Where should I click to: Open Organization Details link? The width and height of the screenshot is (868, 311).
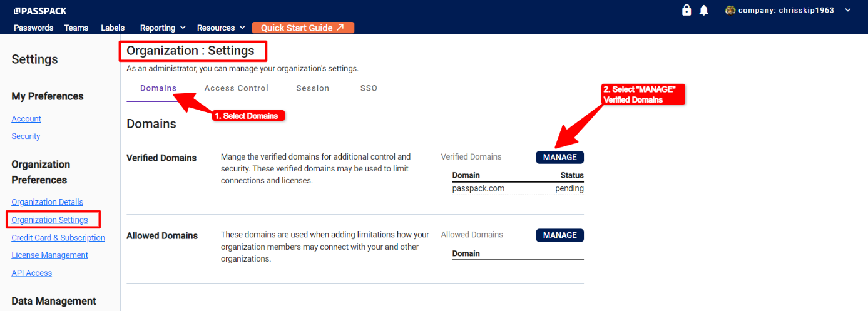47,202
